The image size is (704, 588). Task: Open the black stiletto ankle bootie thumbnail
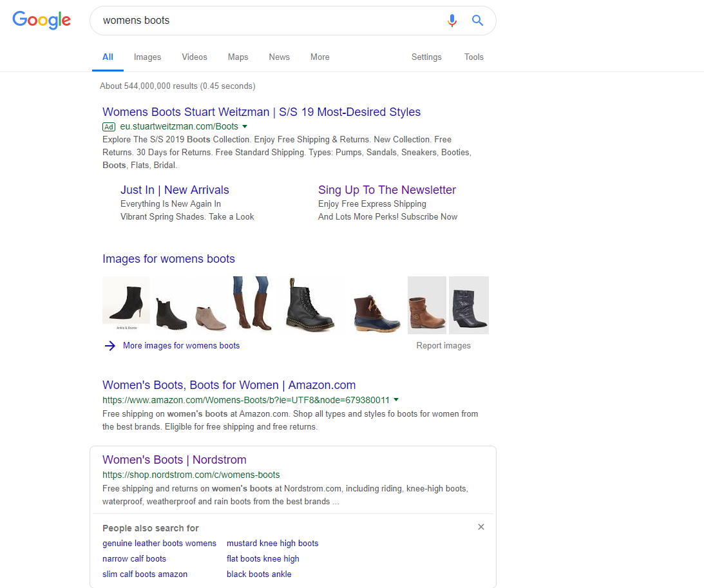point(126,304)
